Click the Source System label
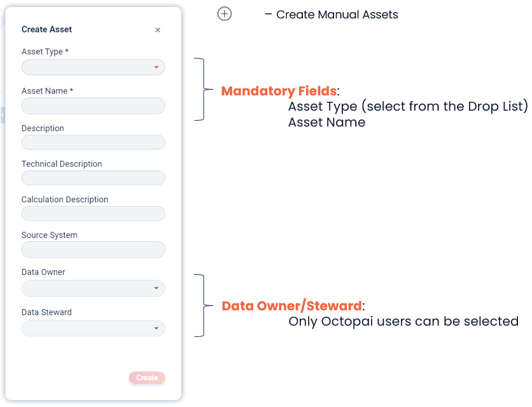Viewport: 532px width, 407px height. pyautogui.click(x=50, y=235)
